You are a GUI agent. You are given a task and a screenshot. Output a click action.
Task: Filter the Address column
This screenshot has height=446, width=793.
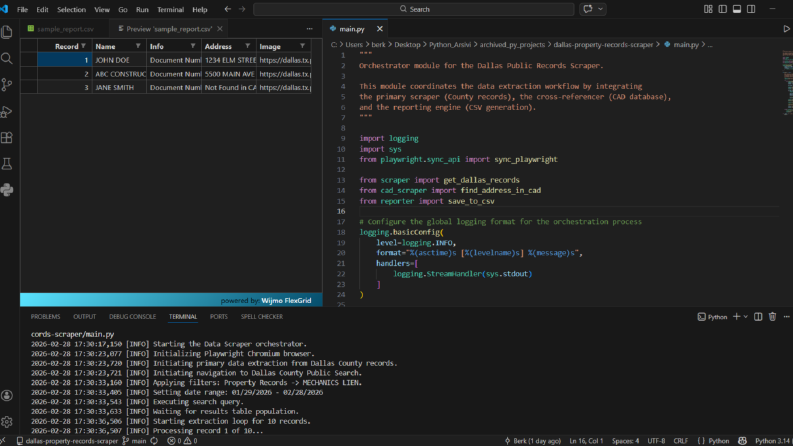(x=247, y=46)
